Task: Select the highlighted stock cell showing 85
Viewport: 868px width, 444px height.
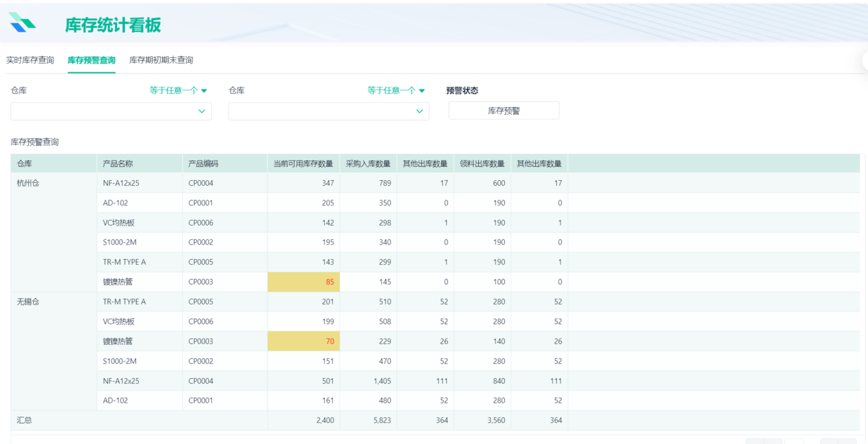Action: pyautogui.click(x=304, y=282)
